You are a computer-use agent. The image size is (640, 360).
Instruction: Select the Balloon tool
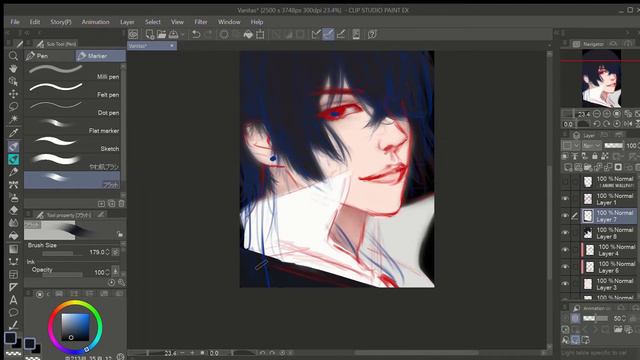pyautogui.click(x=13, y=313)
